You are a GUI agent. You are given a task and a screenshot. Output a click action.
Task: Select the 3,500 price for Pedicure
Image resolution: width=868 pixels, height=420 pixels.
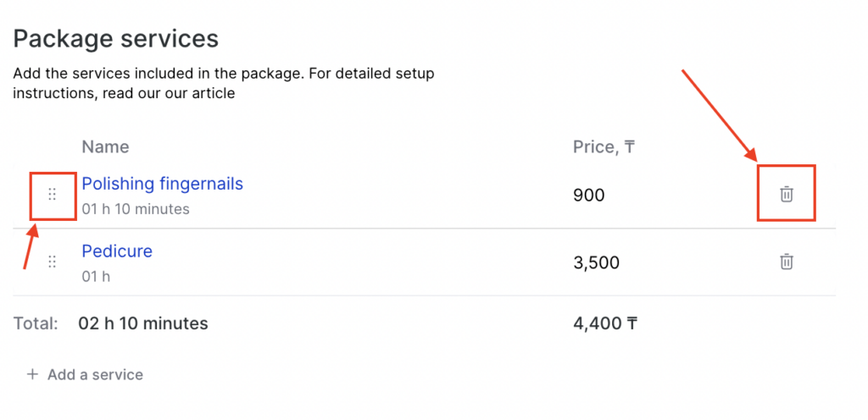pyautogui.click(x=596, y=263)
